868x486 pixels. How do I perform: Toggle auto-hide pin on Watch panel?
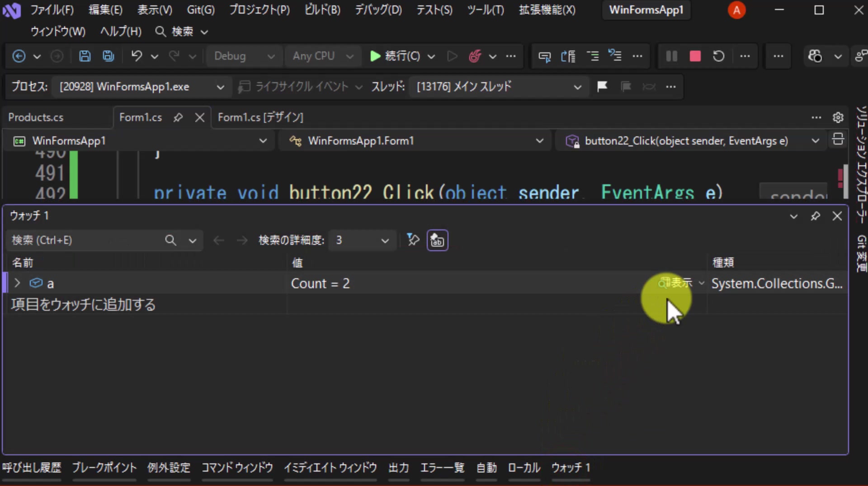coord(815,216)
